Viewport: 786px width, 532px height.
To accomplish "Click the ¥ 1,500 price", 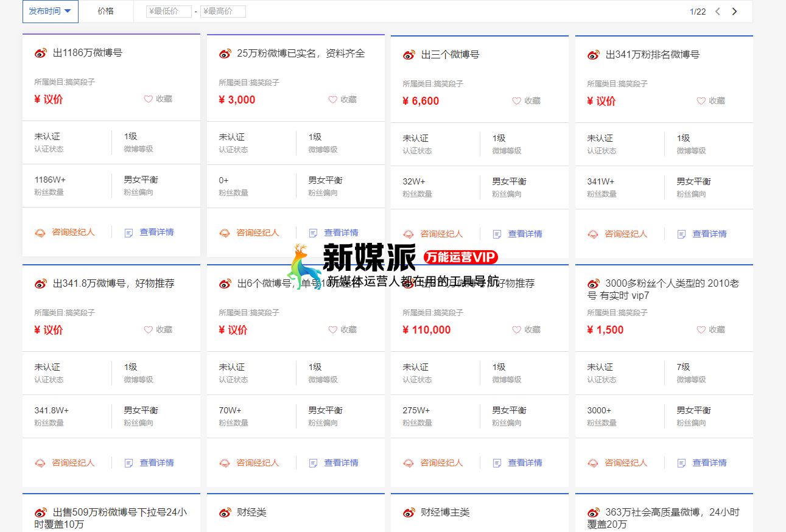I will click(x=605, y=331).
